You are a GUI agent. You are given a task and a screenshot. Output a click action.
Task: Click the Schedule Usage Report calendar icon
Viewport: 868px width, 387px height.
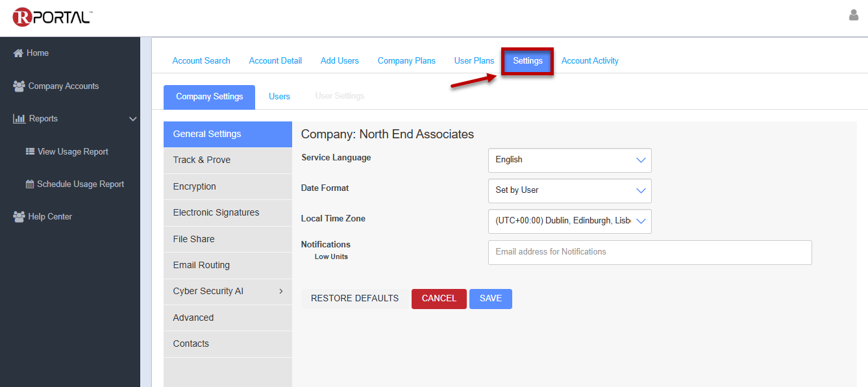pyautogui.click(x=30, y=184)
